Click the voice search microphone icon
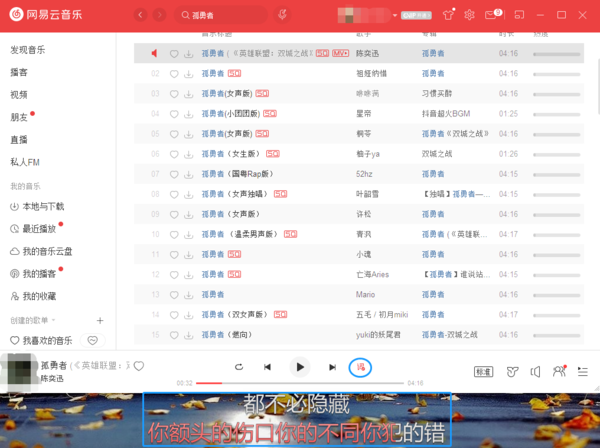The width and height of the screenshot is (600, 448). coord(283,15)
